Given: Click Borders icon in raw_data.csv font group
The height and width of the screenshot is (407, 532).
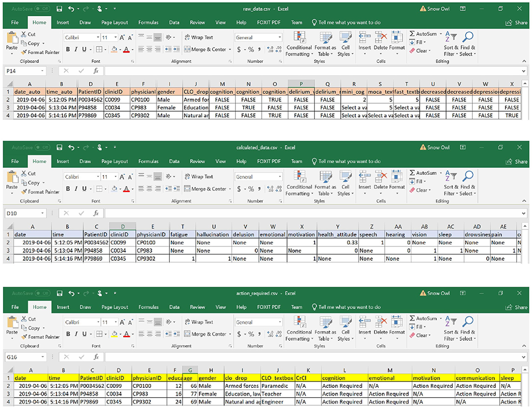Looking at the screenshot, I should 99,50.
